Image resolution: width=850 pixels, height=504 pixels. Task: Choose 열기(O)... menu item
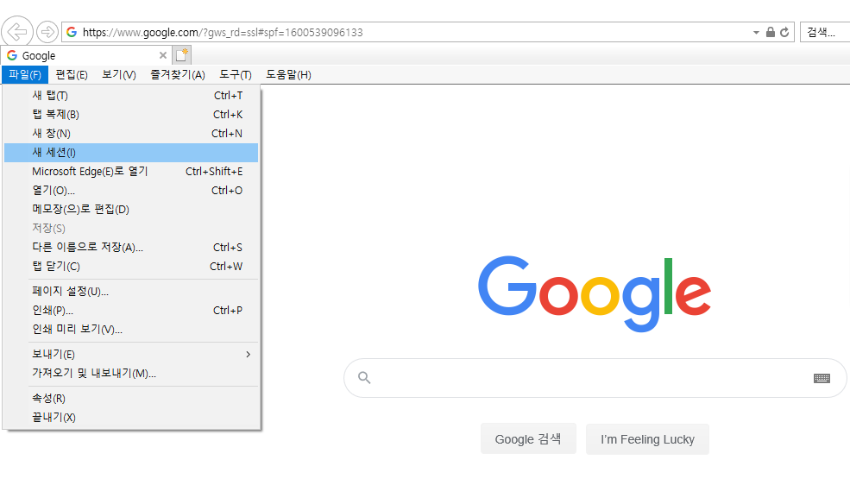click(x=131, y=190)
